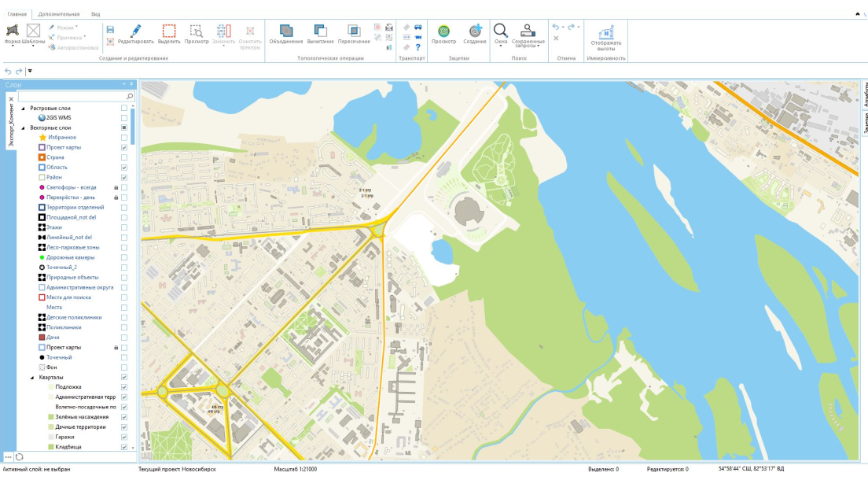Image resolution: width=868 pixels, height=491 pixels.
Task: Uncheck the Район layer checkbox
Action: click(x=124, y=178)
